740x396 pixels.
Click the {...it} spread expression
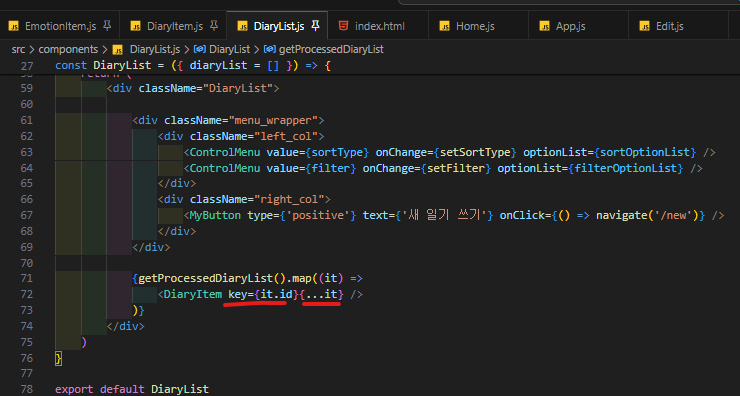(x=321, y=294)
